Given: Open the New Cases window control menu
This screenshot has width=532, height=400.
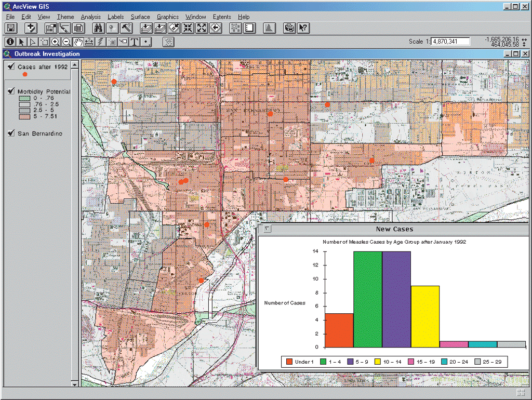Looking at the screenshot, I should (265, 229).
